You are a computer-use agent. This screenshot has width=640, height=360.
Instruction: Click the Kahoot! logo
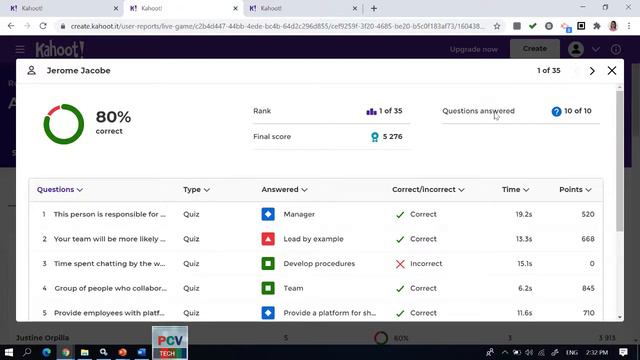click(60, 50)
